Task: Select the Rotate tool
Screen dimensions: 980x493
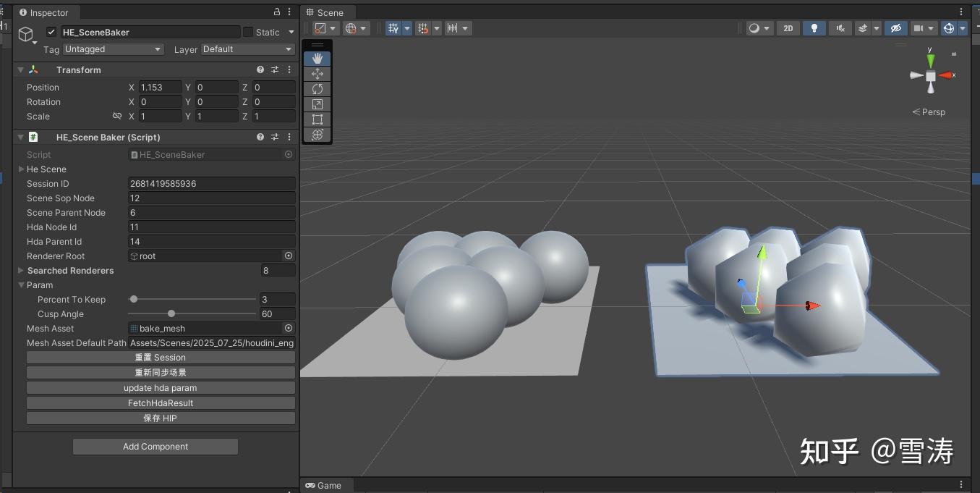Action: coord(317,88)
